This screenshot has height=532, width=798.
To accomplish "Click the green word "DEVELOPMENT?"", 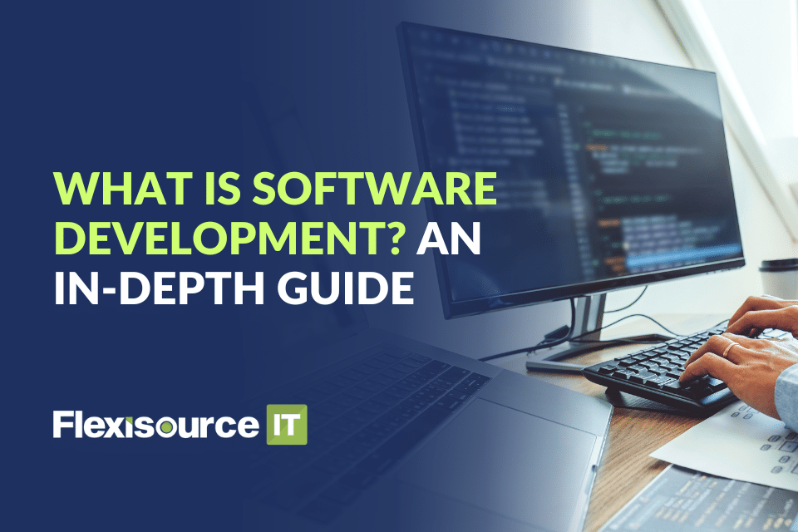I will (230, 239).
